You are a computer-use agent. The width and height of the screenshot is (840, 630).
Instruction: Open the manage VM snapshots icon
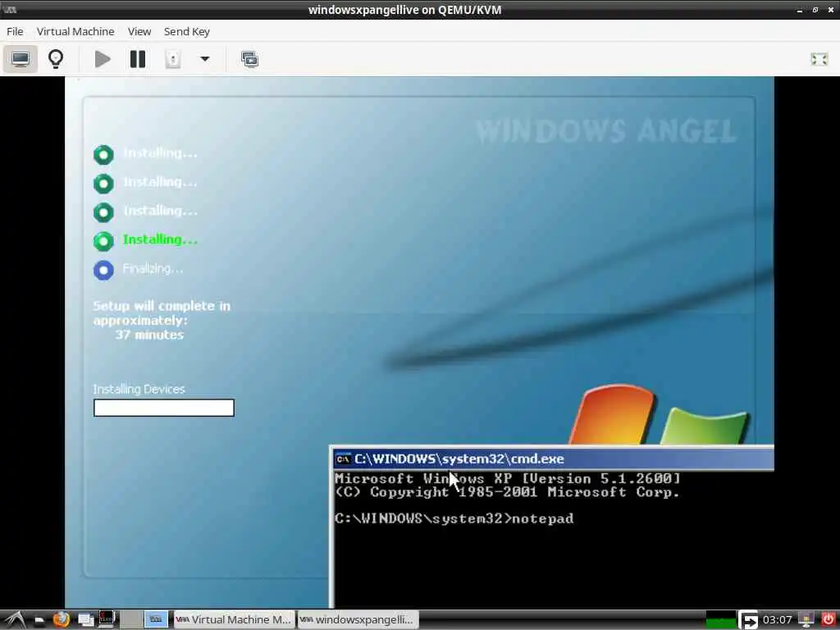click(249, 59)
